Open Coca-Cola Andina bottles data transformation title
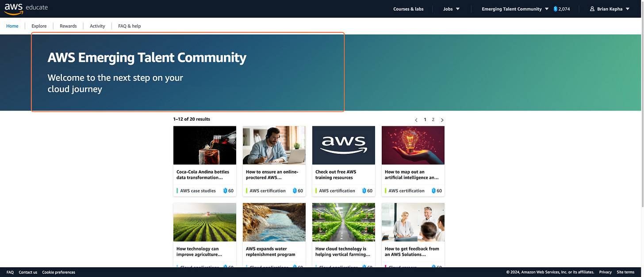644x277 pixels. coord(203,175)
